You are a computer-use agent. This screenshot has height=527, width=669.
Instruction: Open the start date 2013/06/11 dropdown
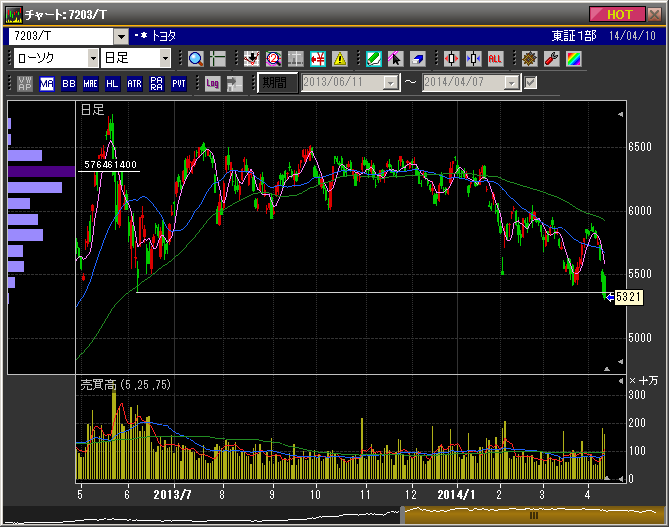pyautogui.click(x=390, y=83)
